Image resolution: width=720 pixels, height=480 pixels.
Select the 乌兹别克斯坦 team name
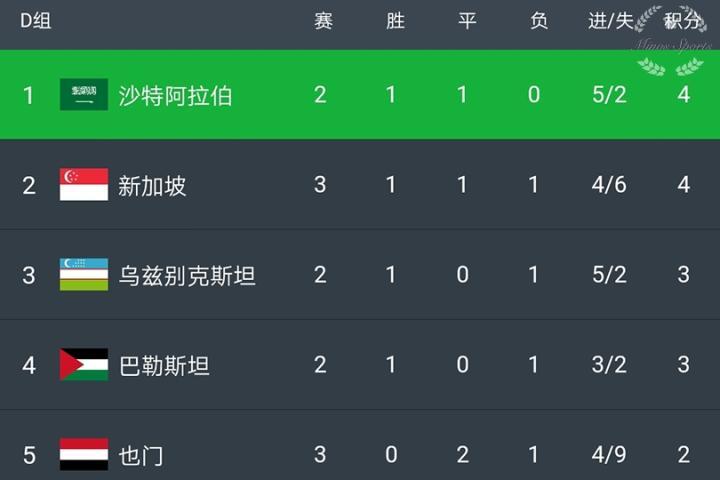click(187, 276)
